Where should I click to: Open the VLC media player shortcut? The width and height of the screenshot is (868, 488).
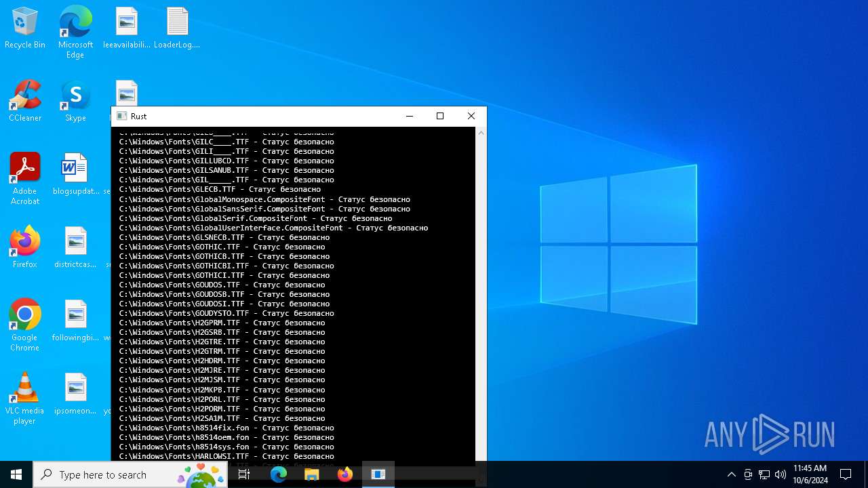25,399
